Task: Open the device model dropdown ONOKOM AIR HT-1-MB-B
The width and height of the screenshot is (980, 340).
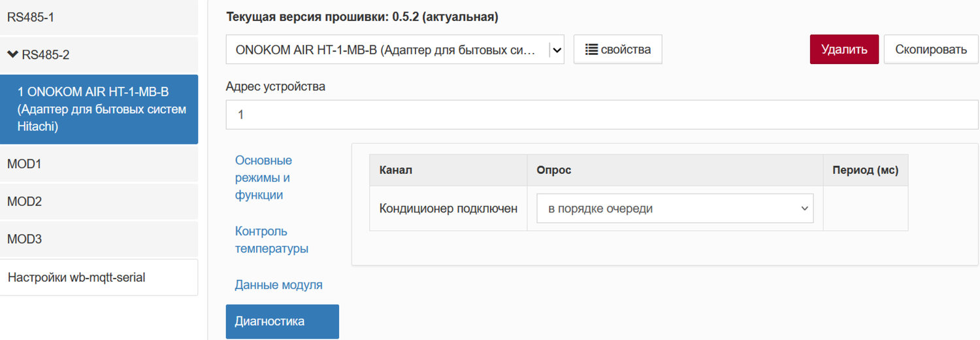Action: click(395, 50)
